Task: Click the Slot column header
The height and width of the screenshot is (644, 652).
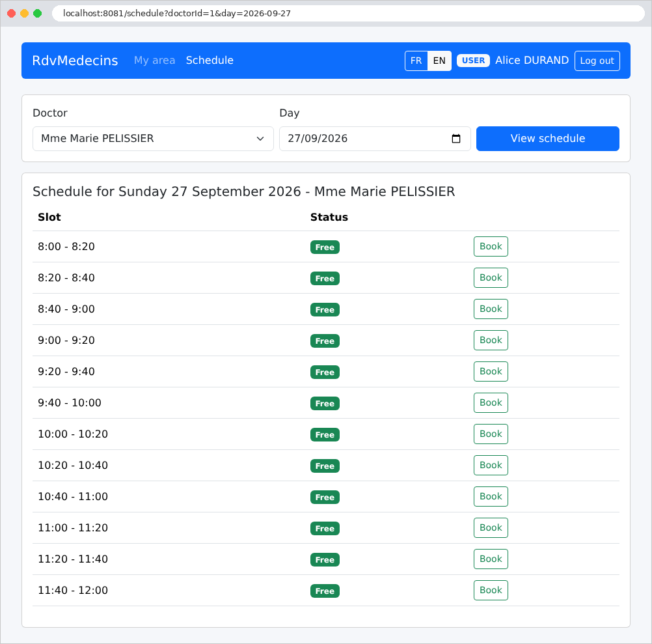Action: coord(49,217)
